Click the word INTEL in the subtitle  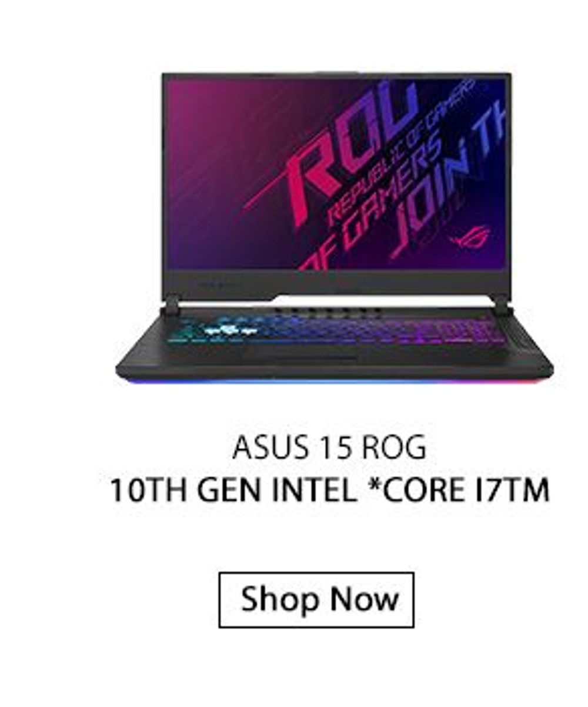coord(312,490)
